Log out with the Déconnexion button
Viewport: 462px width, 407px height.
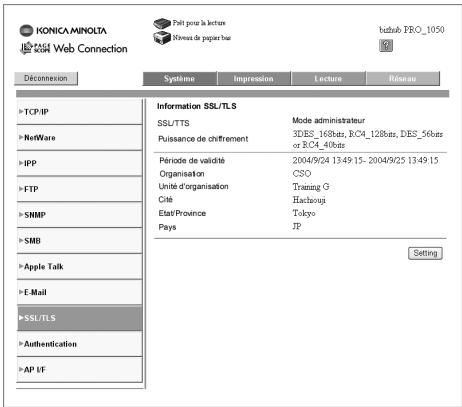pyautogui.click(x=46, y=78)
